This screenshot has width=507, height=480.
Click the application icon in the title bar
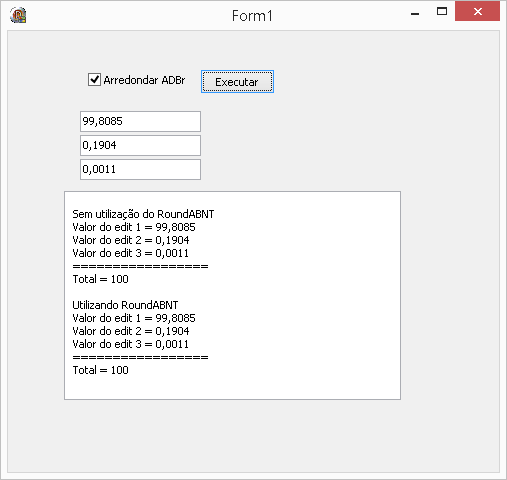pos(18,15)
